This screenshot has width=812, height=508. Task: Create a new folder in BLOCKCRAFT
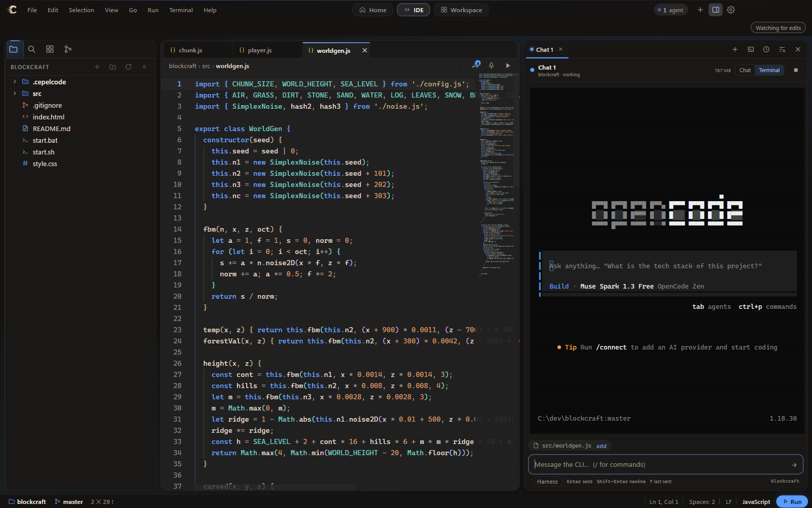click(113, 67)
